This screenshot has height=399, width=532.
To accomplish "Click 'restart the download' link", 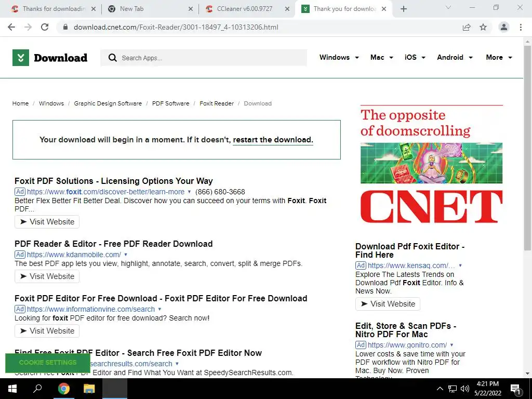I will pos(273,140).
